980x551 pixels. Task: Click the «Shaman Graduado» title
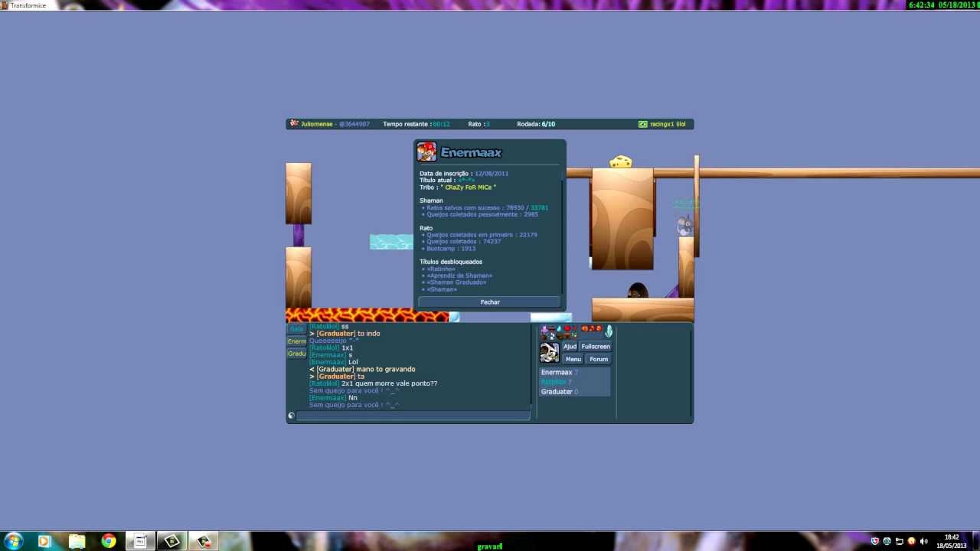coord(456,282)
